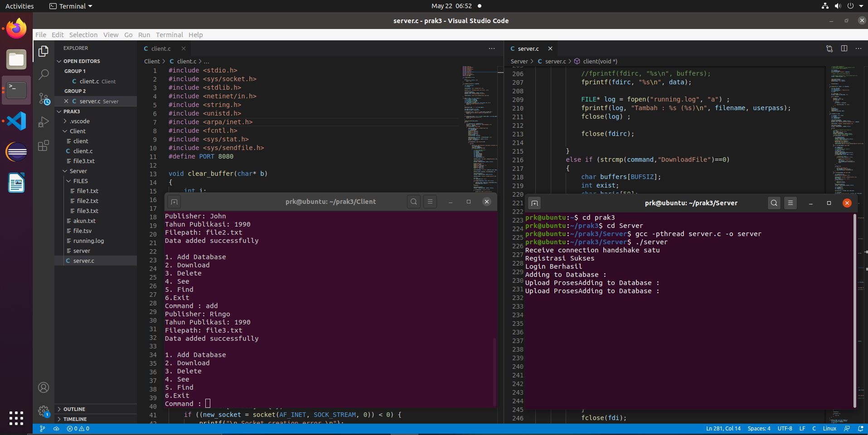Split the server.c editor to the right
The width and height of the screenshot is (868, 435).
[x=844, y=48]
